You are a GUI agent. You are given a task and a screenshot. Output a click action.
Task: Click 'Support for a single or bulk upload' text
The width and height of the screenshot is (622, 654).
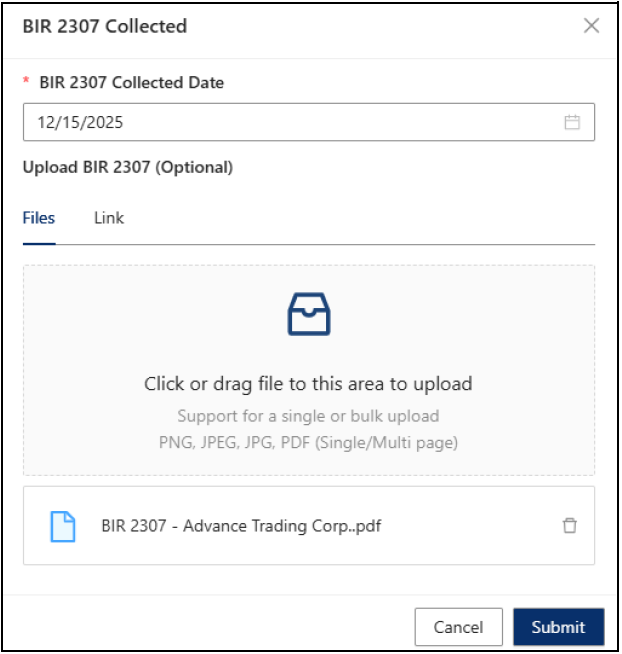(x=308, y=416)
